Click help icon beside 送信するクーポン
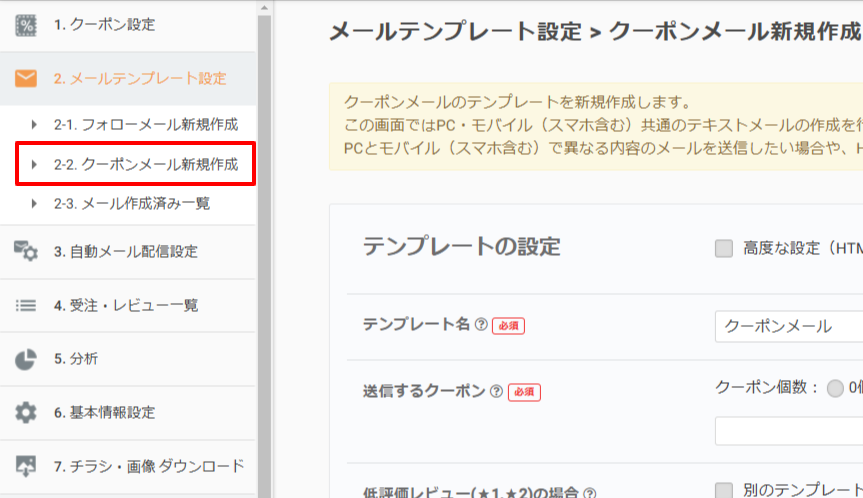863x498 pixels. 496,391
